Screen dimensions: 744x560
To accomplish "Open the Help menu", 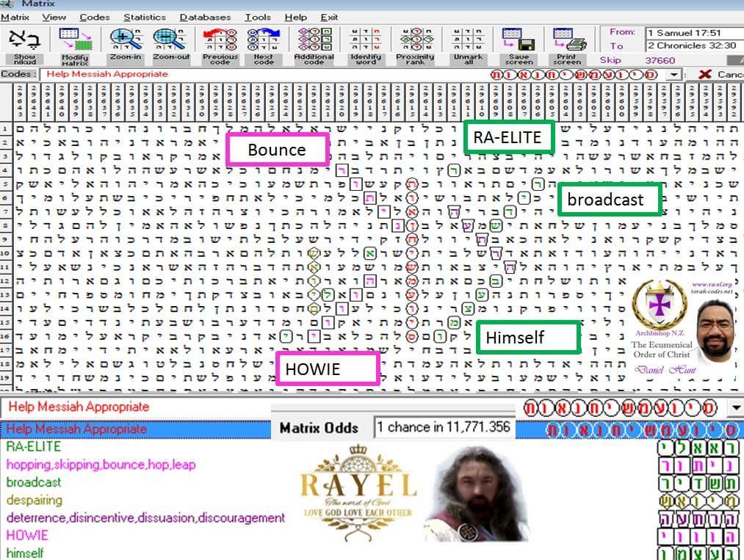I will pyautogui.click(x=295, y=17).
